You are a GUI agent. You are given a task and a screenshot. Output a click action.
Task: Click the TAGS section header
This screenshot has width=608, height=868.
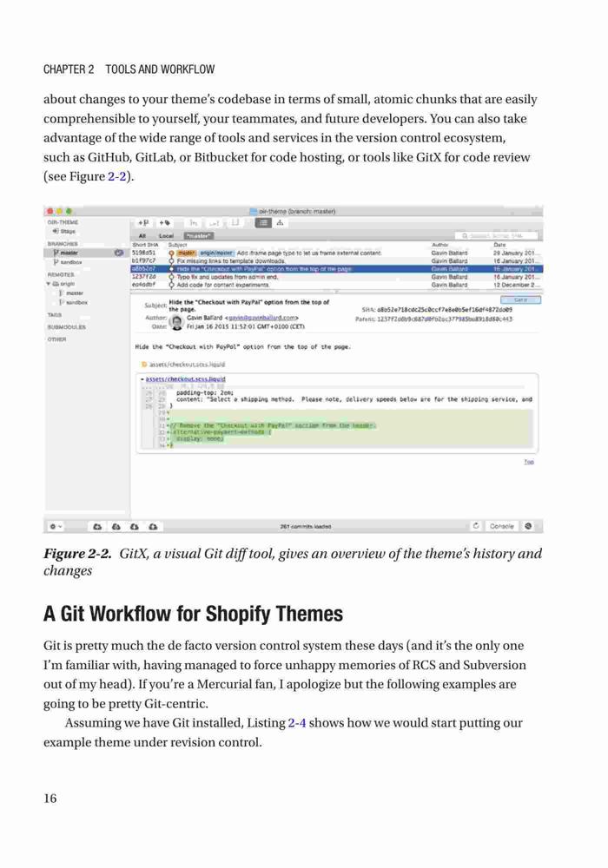click(x=54, y=314)
